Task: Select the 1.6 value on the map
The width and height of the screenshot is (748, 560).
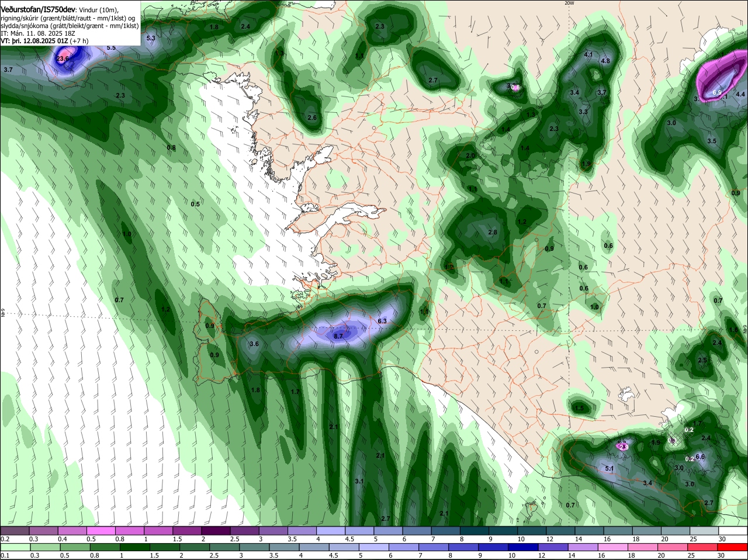Action: click(733, 330)
